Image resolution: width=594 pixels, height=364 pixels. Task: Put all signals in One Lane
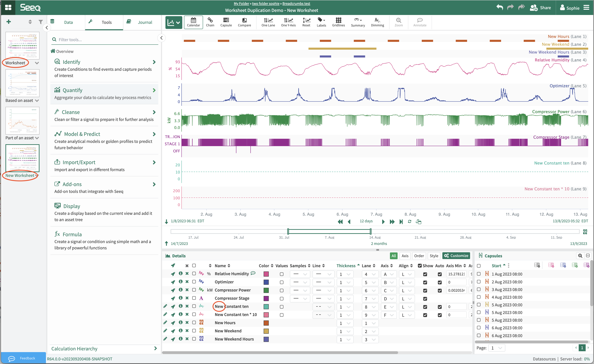click(268, 22)
